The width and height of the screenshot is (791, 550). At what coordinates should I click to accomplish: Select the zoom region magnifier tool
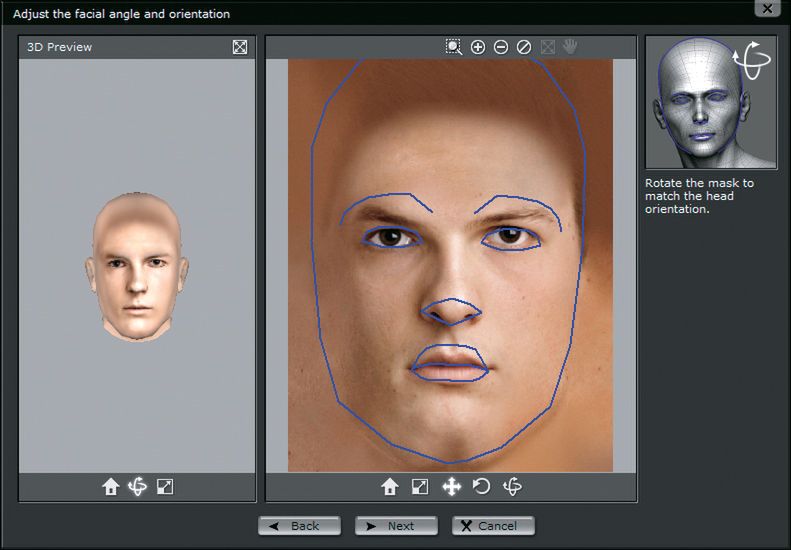(454, 47)
